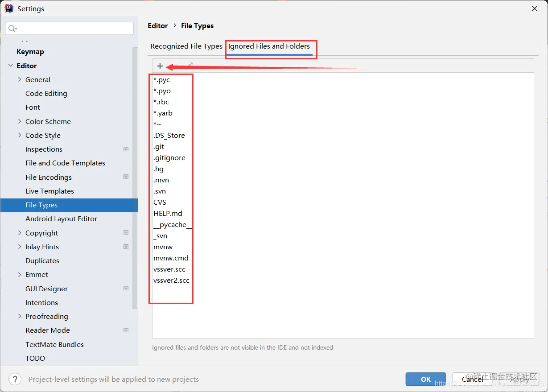Open Android Layout Editor settings
This screenshot has height=392, width=548.
click(61, 219)
